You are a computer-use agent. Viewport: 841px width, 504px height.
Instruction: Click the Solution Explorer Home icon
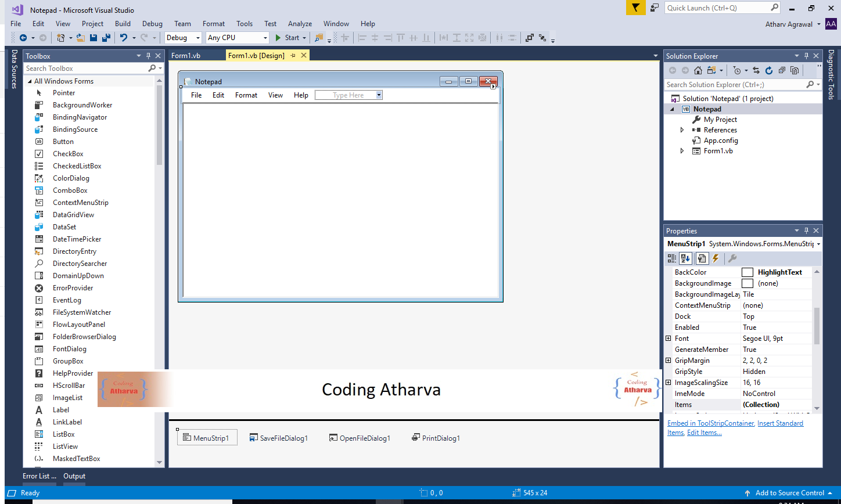click(x=698, y=70)
